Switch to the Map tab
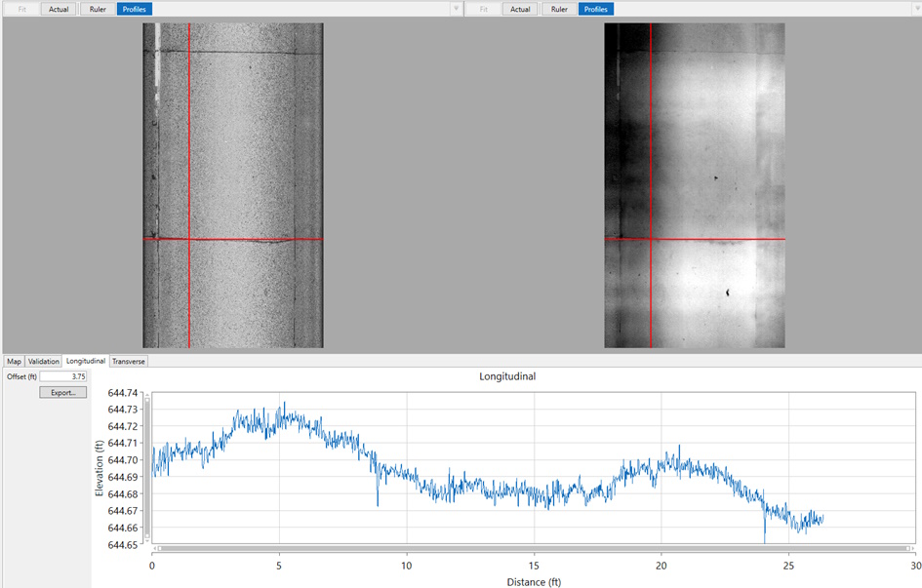 tap(14, 361)
